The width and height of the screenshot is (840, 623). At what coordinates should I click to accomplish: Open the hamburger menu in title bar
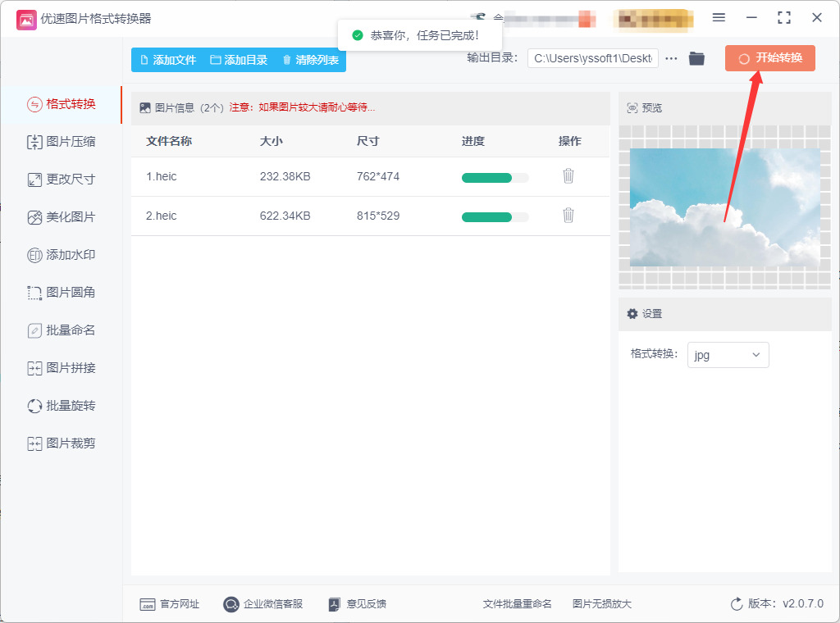coord(719,18)
